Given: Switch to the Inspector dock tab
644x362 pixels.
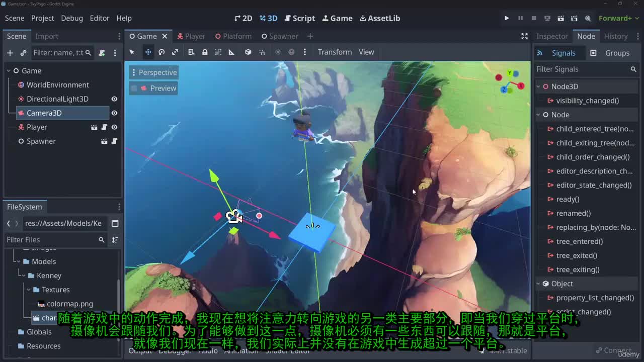Looking at the screenshot, I should (552, 36).
